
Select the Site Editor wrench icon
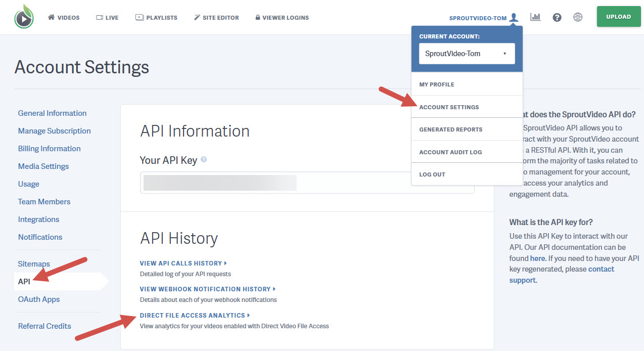click(197, 17)
